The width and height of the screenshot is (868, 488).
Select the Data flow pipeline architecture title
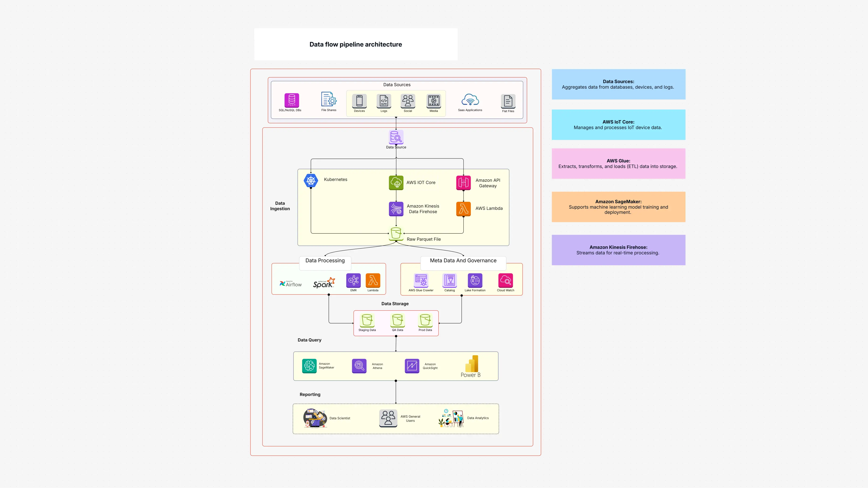(355, 44)
